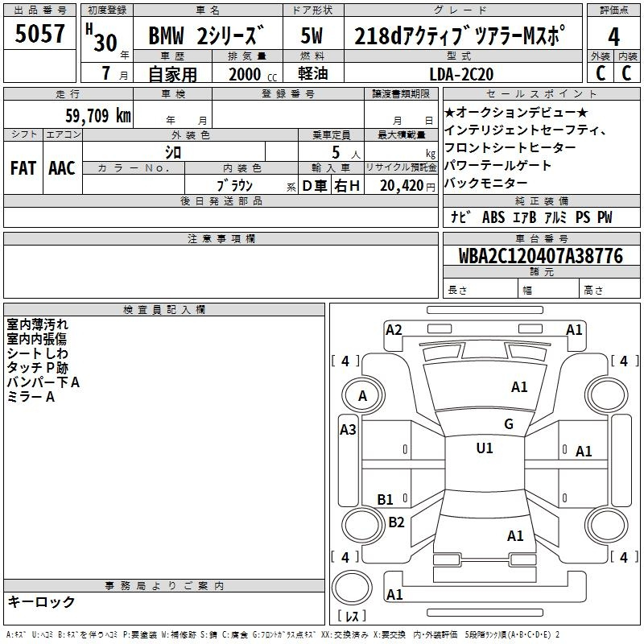Click the [レス] spare tire label
644x644 pixels.
pos(352,616)
